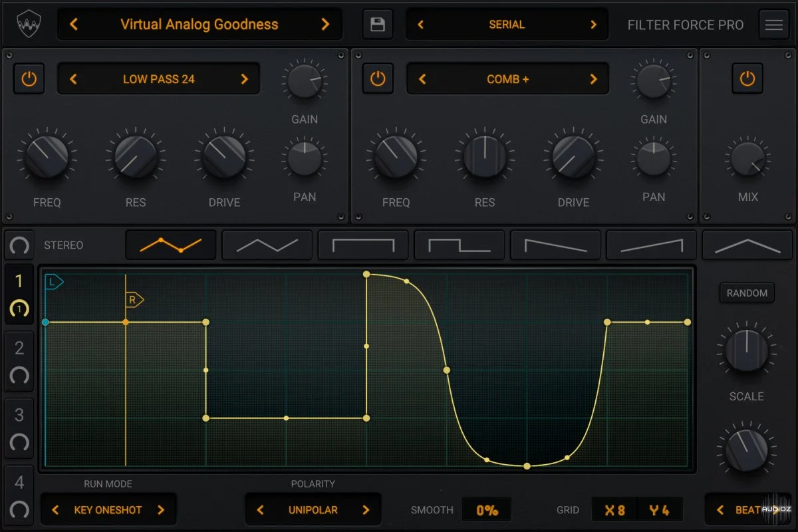Click the topmost envelope curve node

click(366, 274)
